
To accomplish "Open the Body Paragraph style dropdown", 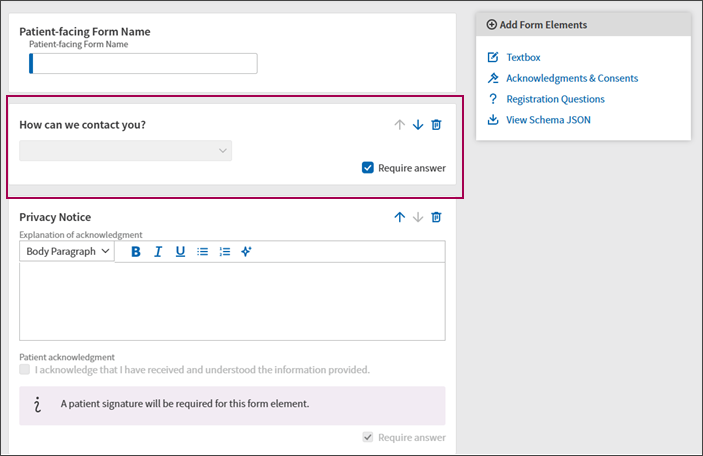I will 67,252.
